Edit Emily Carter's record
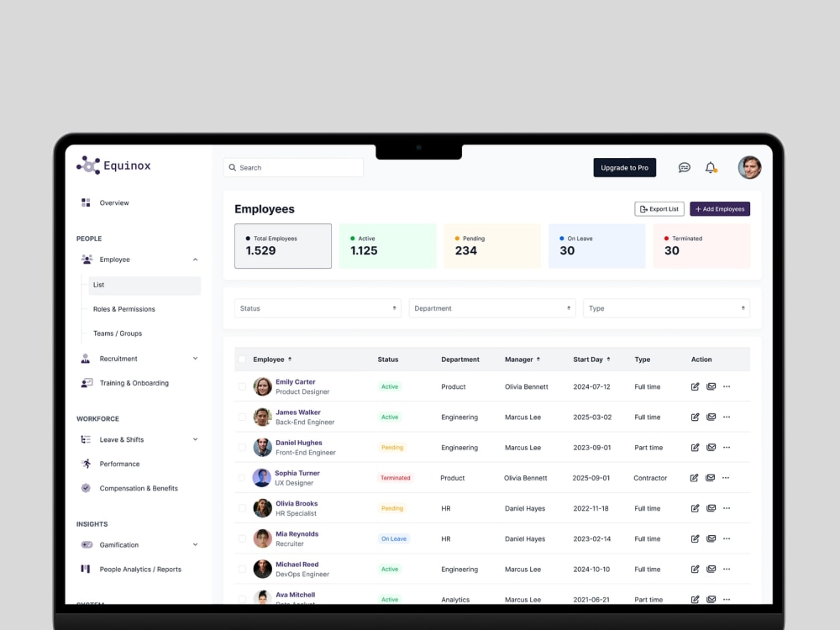The image size is (840, 630). click(695, 386)
